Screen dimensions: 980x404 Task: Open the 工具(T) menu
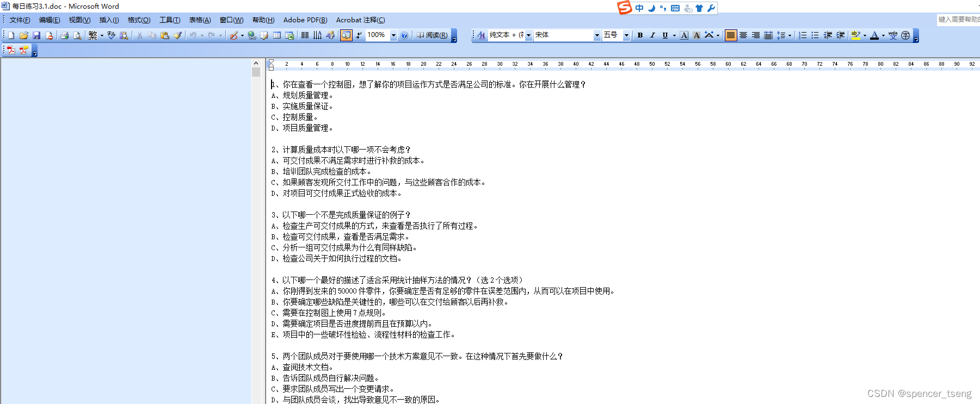[170, 20]
